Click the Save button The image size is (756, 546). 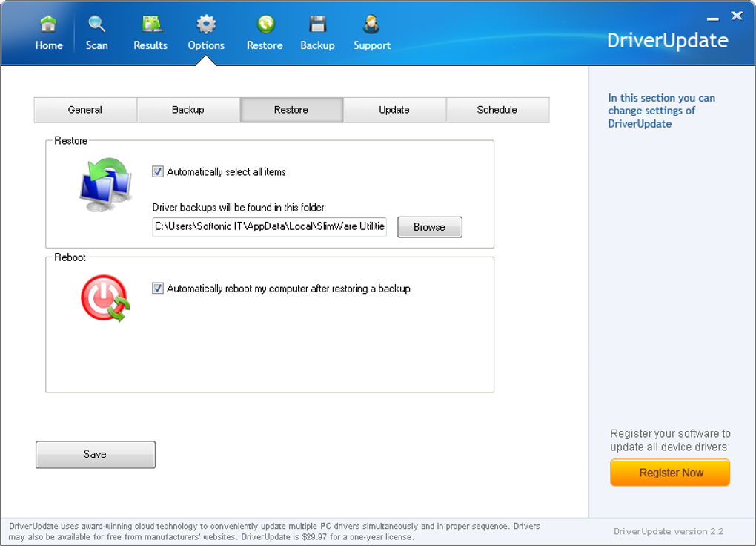96,454
